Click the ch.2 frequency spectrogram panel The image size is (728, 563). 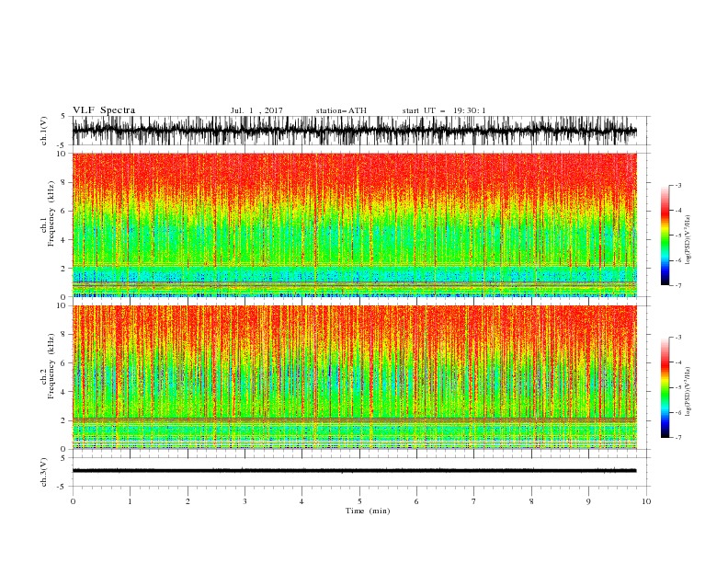(354, 377)
